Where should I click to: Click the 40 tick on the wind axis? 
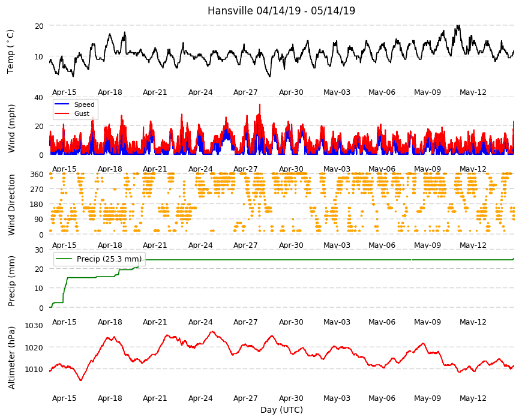click(x=38, y=98)
